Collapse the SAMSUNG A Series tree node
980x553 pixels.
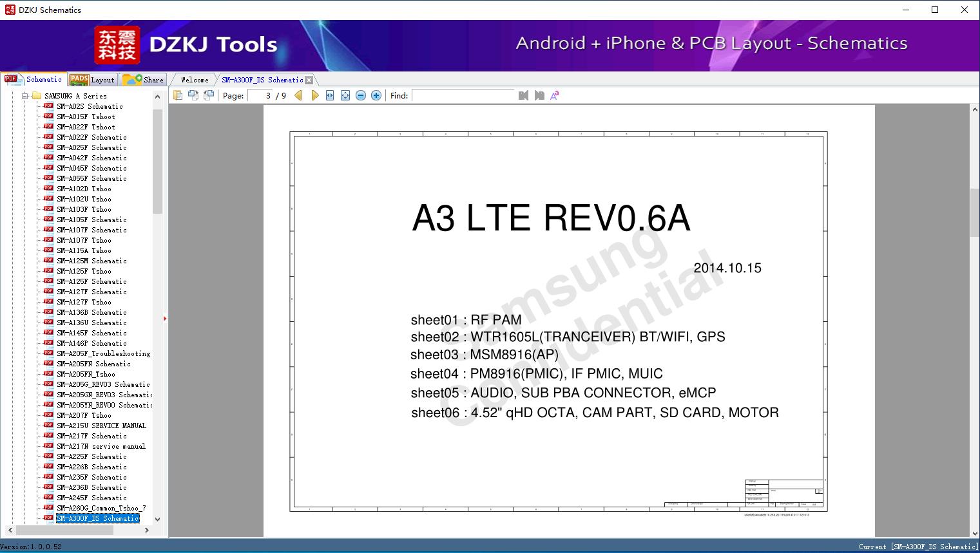point(25,96)
